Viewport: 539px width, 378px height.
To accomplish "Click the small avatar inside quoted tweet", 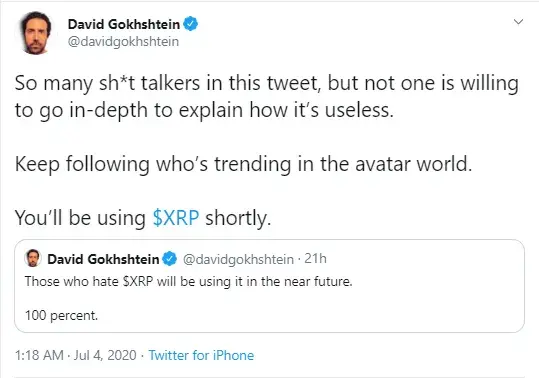I will (x=33, y=258).
